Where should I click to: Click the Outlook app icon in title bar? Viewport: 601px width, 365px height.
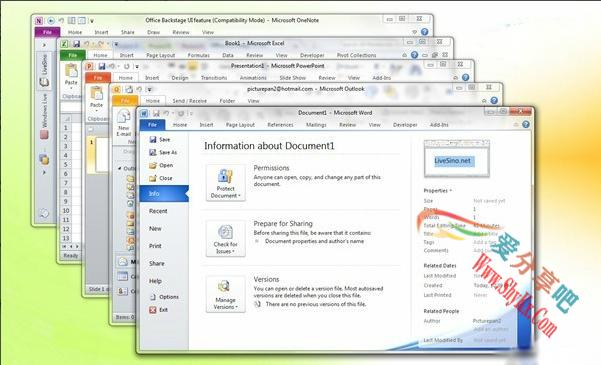pos(117,90)
